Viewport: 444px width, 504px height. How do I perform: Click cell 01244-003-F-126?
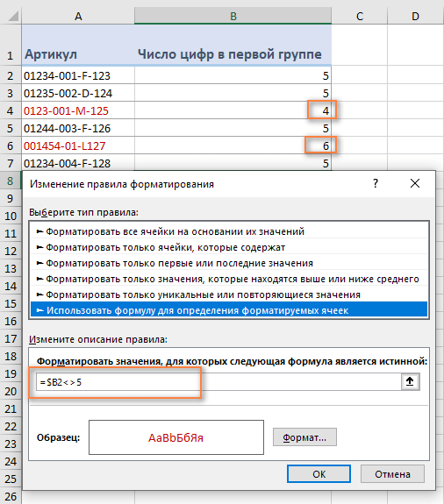point(78,128)
